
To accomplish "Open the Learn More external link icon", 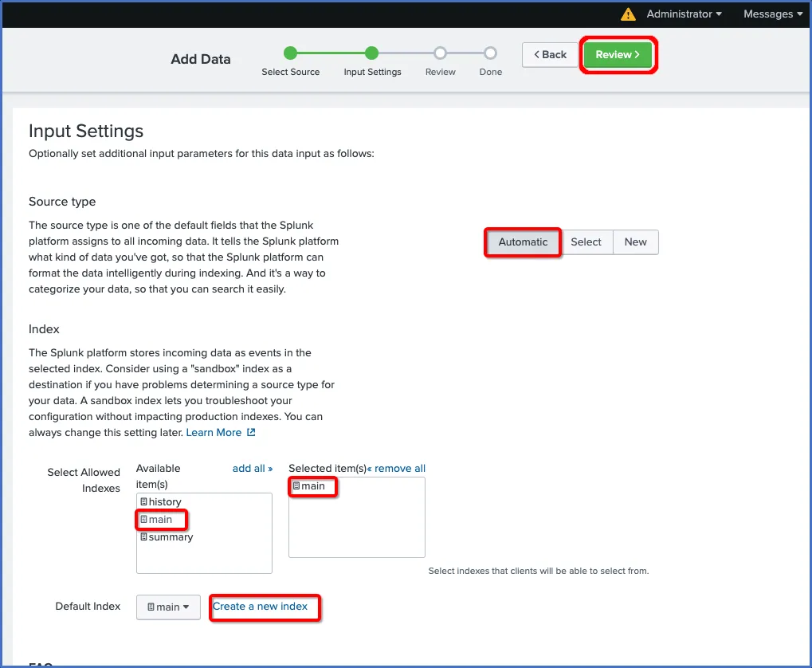I will tap(251, 432).
